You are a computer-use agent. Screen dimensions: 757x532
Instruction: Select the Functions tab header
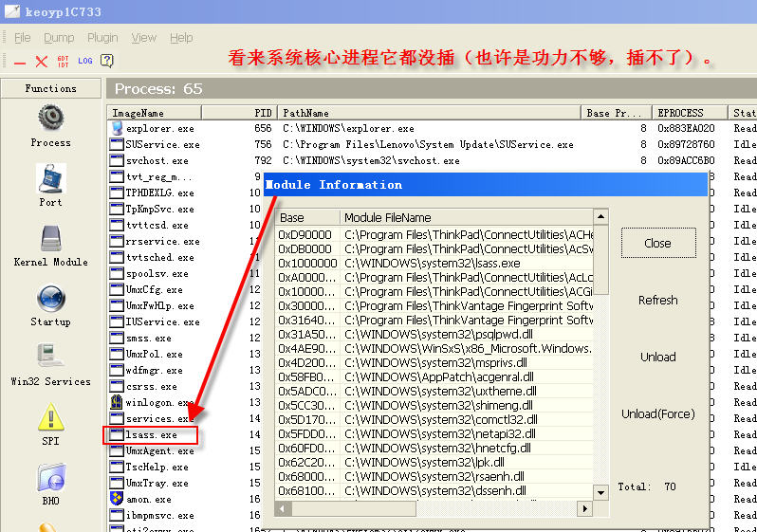(50, 88)
